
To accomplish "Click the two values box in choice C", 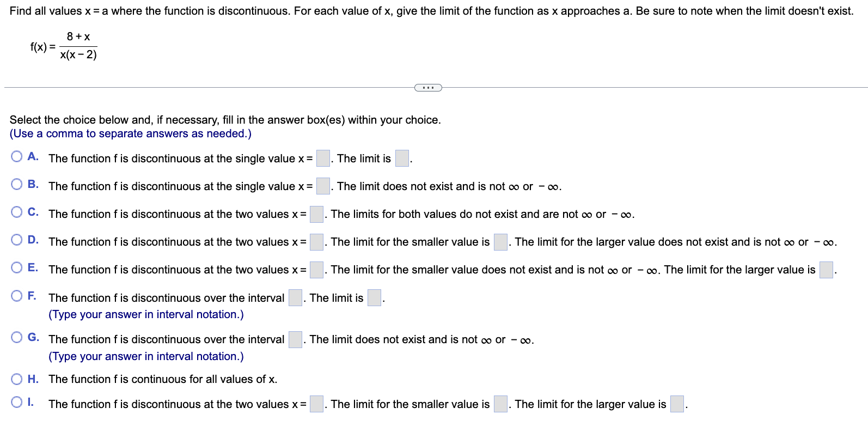I will [x=315, y=213].
